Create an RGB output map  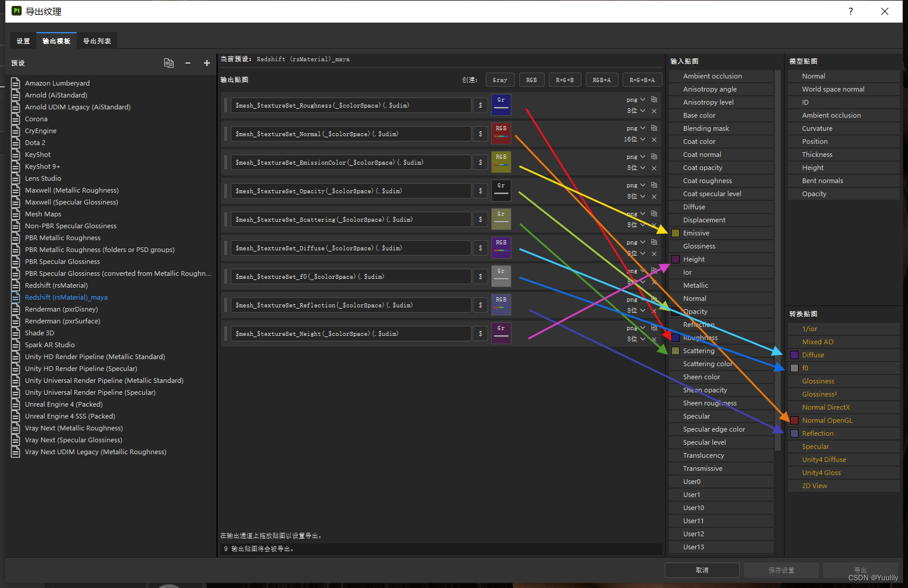(x=532, y=80)
